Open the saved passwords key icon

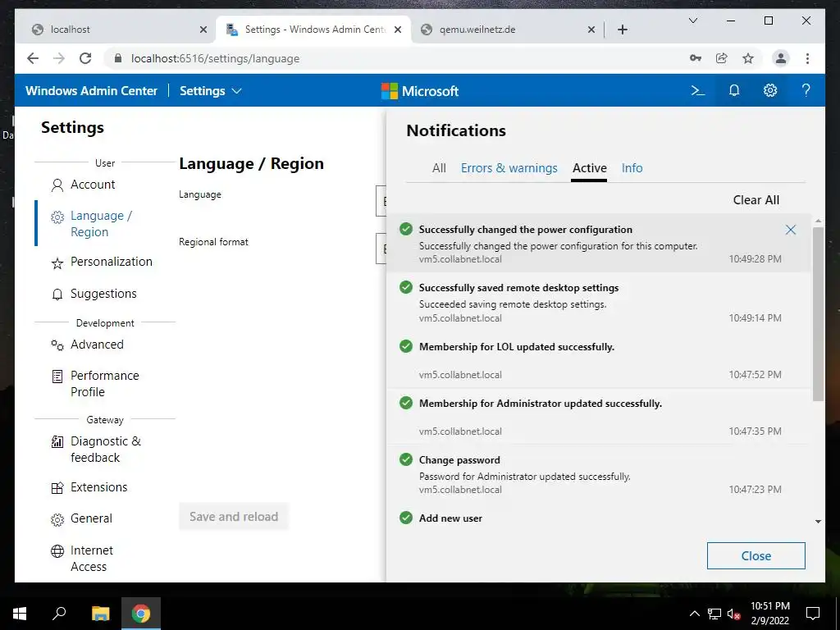tap(696, 58)
